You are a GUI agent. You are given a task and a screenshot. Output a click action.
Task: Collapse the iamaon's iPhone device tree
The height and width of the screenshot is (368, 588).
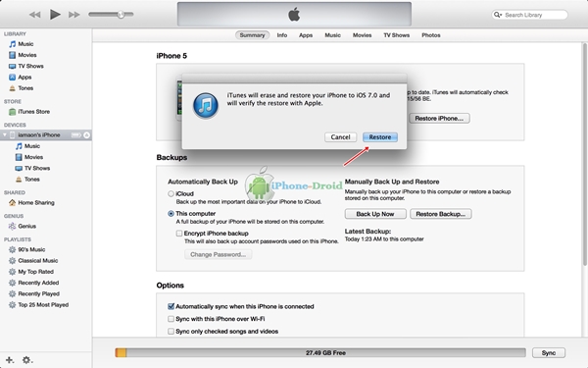(5, 134)
